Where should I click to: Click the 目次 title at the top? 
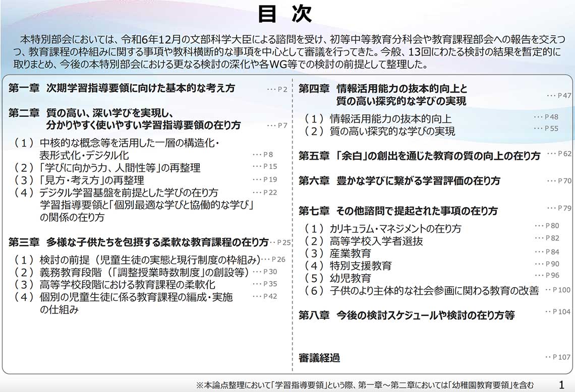285,15
